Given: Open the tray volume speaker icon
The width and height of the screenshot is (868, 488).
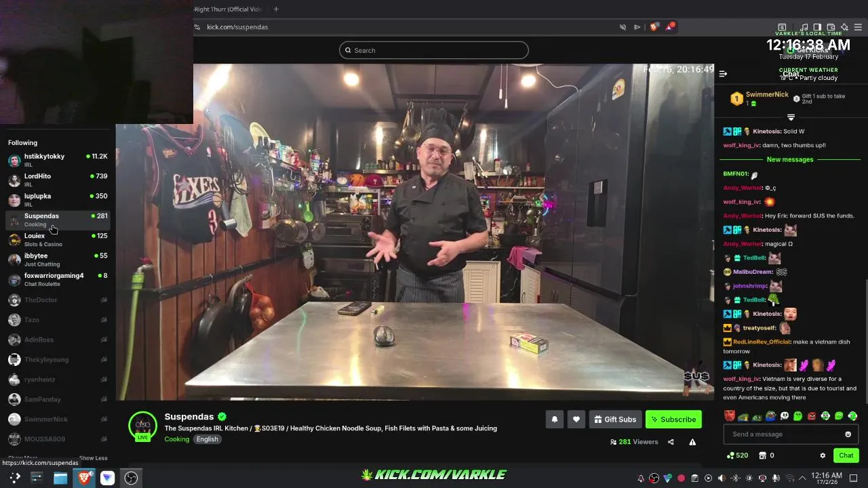Looking at the screenshot, I should (722, 478).
